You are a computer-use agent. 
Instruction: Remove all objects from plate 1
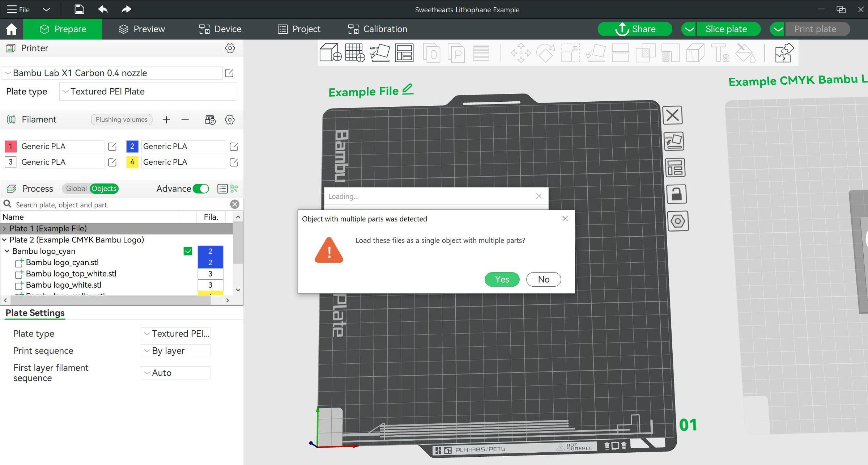coord(673,115)
